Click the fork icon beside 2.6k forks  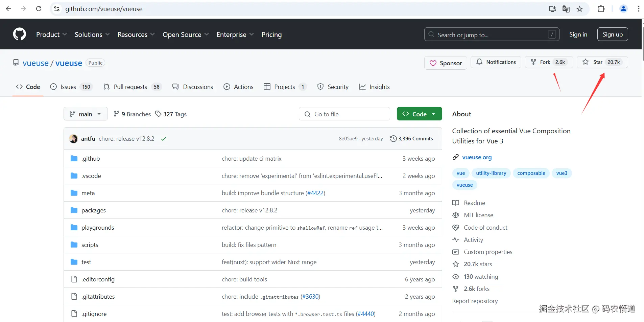[456, 289]
